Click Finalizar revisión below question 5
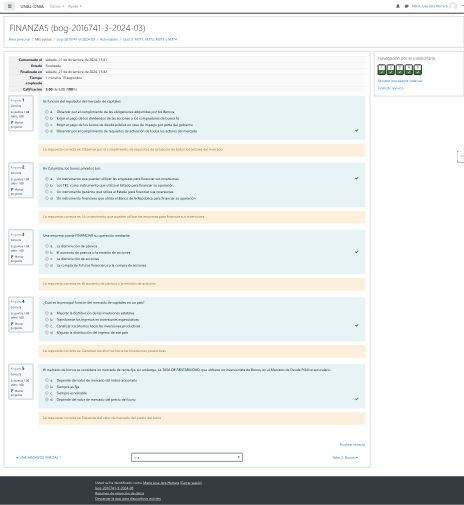Image resolution: width=464 pixels, height=505 pixels. tap(352, 444)
